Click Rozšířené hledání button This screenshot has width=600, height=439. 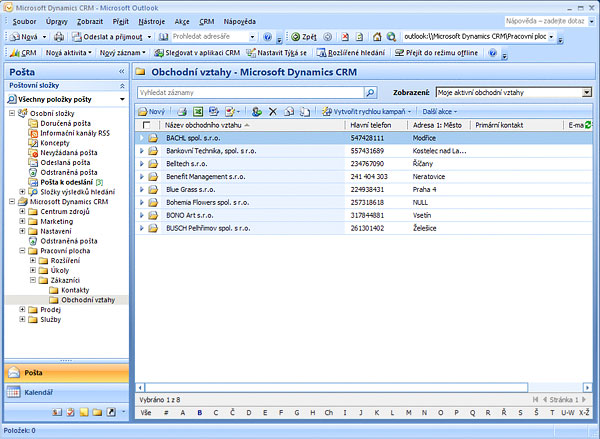(x=351, y=53)
